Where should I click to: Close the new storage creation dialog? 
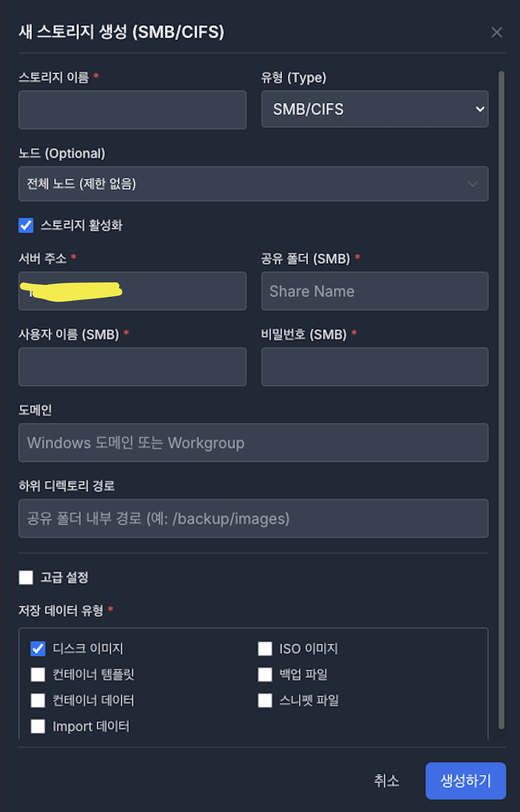pyautogui.click(x=496, y=32)
